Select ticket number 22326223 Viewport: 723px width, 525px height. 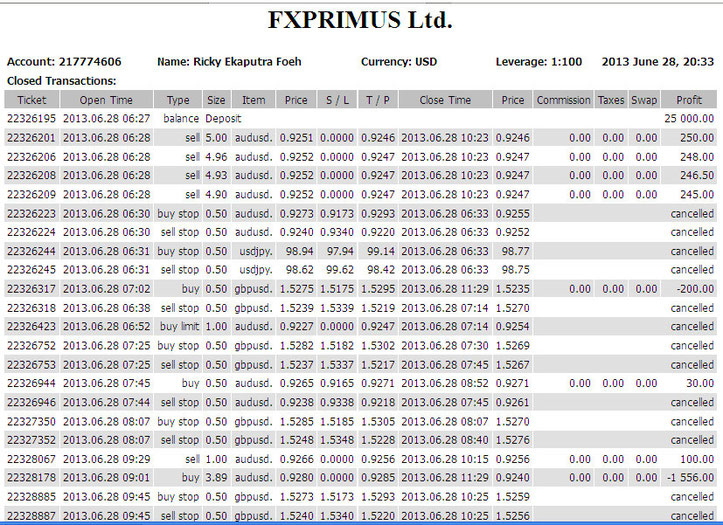[31, 214]
